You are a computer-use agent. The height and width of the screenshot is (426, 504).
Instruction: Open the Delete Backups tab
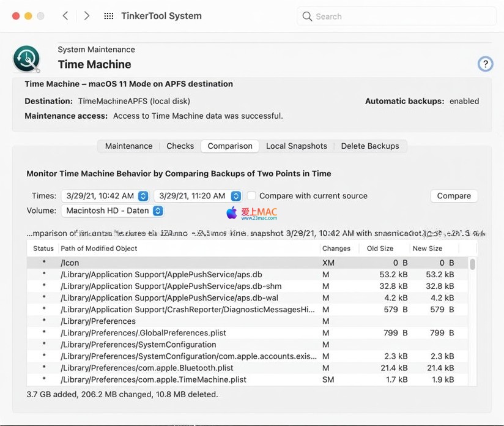point(369,146)
